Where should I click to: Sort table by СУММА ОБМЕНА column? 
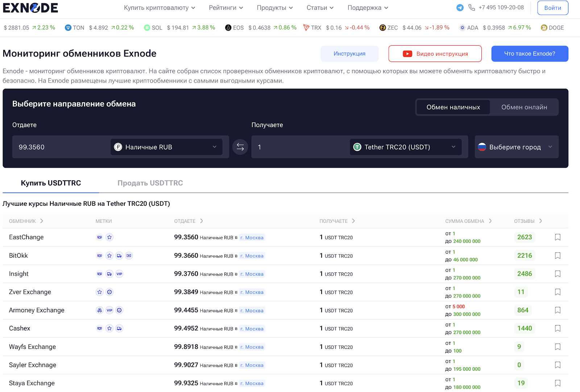pos(468,221)
